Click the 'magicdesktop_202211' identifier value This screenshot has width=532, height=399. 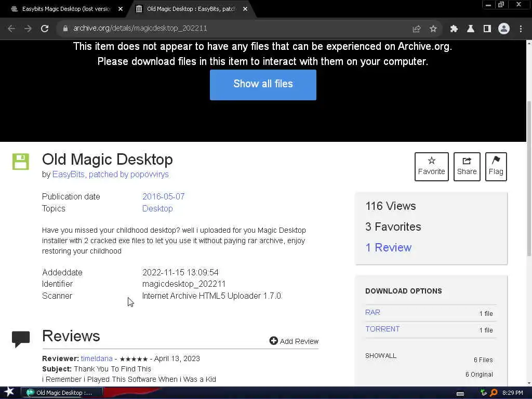(x=183, y=284)
